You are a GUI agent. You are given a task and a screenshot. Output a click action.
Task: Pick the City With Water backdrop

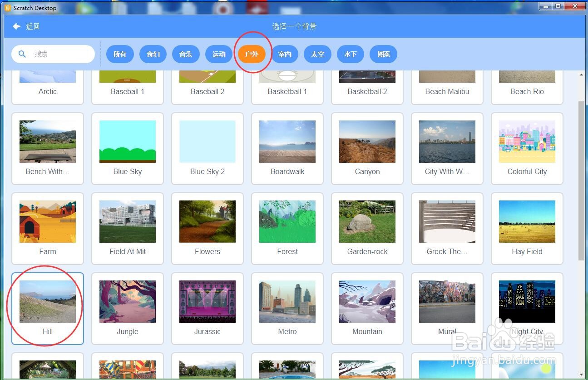click(x=447, y=149)
